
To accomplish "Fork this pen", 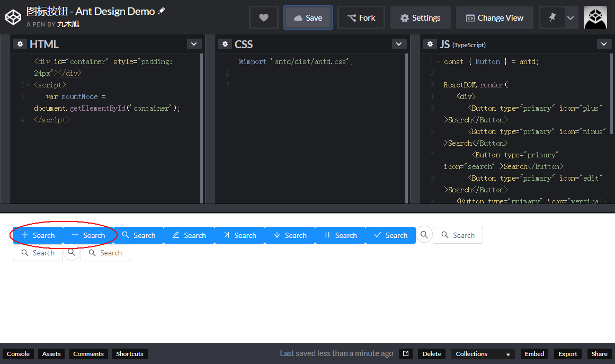I will coord(361,17).
